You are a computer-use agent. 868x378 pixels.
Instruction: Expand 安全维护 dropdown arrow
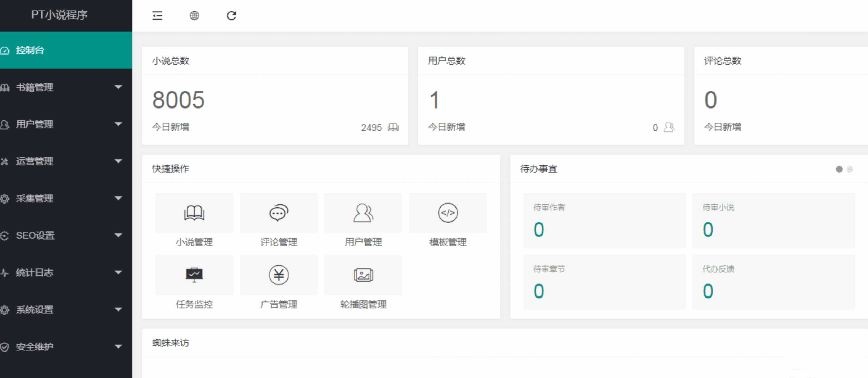(x=118, y=347)
